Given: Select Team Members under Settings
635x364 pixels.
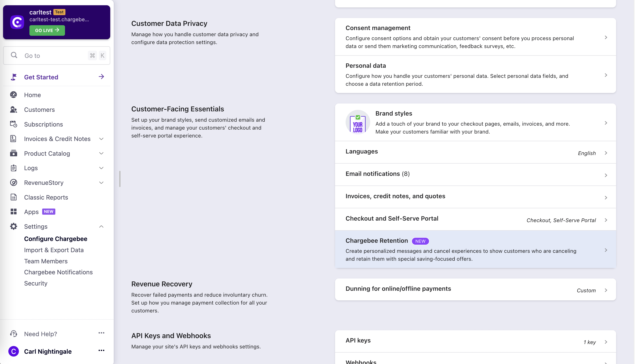Looking at the screenshot, I should point(46,261).
